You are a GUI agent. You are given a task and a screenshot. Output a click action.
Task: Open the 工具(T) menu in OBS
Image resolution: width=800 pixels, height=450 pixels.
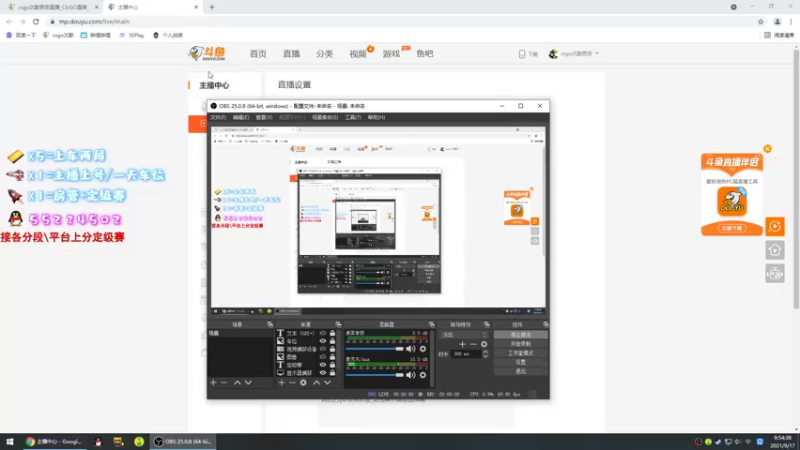coord(353,117)
